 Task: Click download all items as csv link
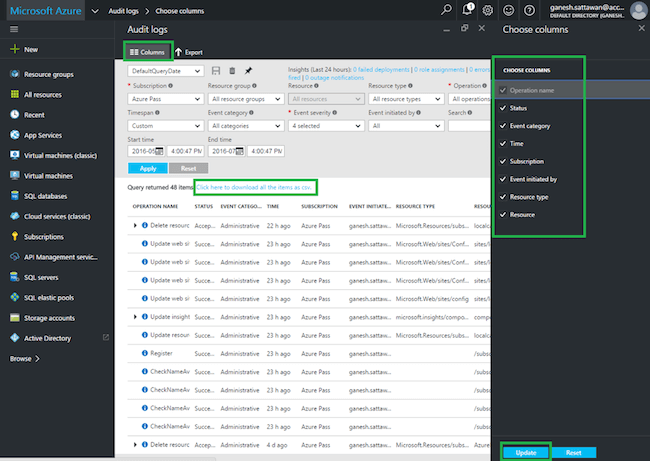click(x=256, y=187)
